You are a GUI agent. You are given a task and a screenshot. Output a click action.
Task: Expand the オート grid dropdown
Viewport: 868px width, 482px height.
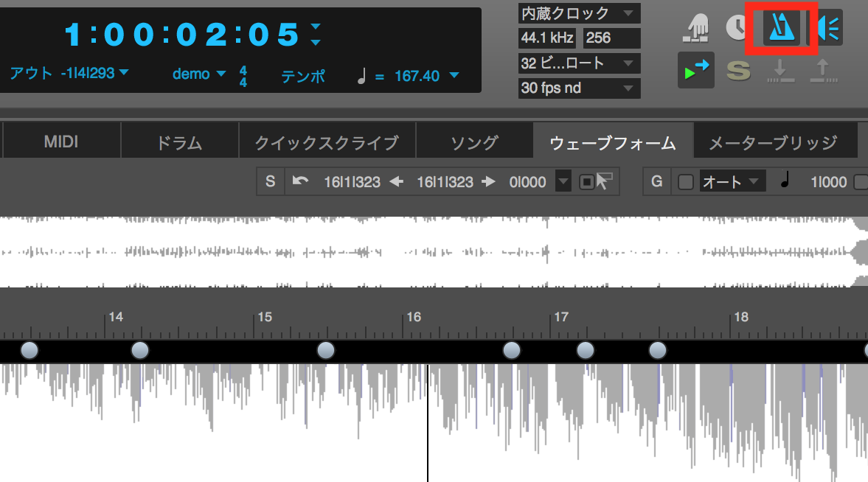point(731,181)
